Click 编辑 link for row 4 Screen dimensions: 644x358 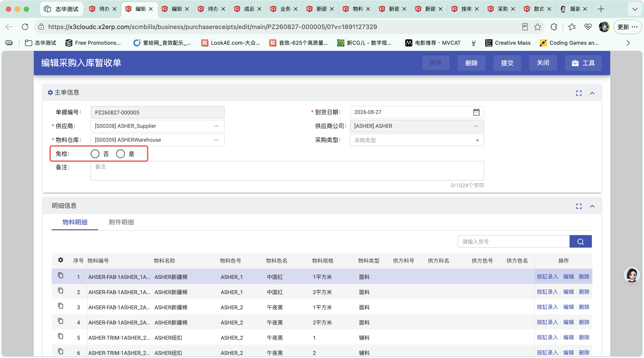pyautogui.click(x=568, y=322)
